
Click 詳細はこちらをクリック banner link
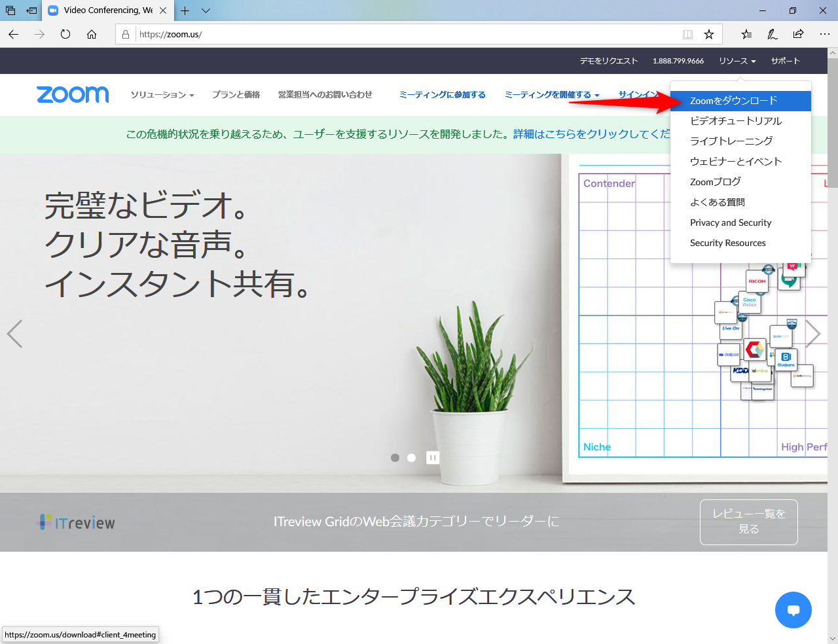(x=591, y=134)
